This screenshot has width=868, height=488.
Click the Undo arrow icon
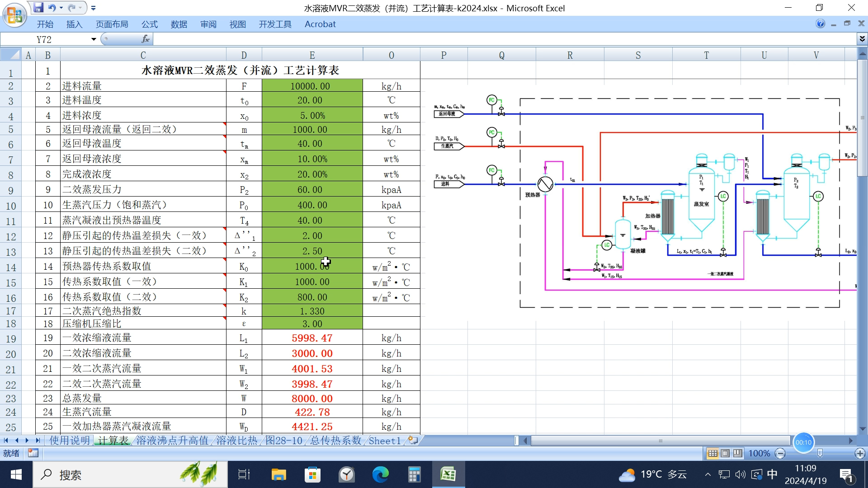click(52, 8)
